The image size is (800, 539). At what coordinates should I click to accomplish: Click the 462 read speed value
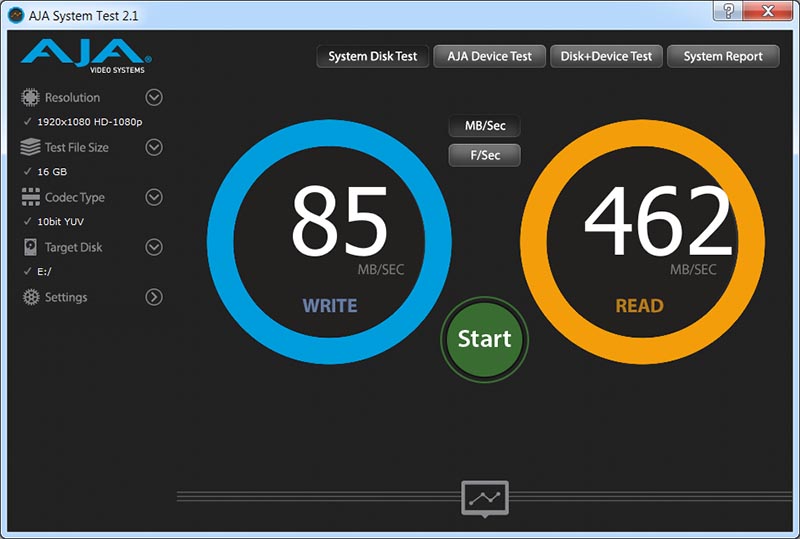pos(658,221)
